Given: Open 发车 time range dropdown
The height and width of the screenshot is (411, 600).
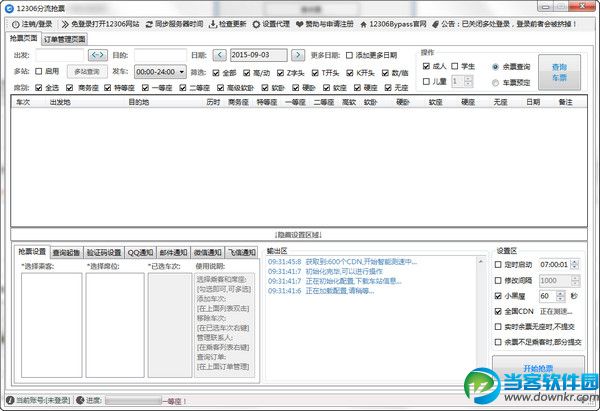Looking at the screenshot, I should tap(160, 72).
